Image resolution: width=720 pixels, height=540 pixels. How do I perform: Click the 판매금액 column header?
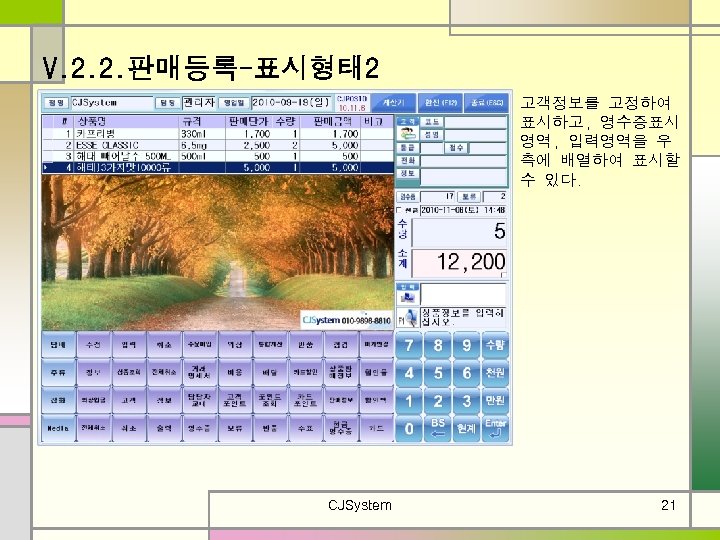(332, 122)
